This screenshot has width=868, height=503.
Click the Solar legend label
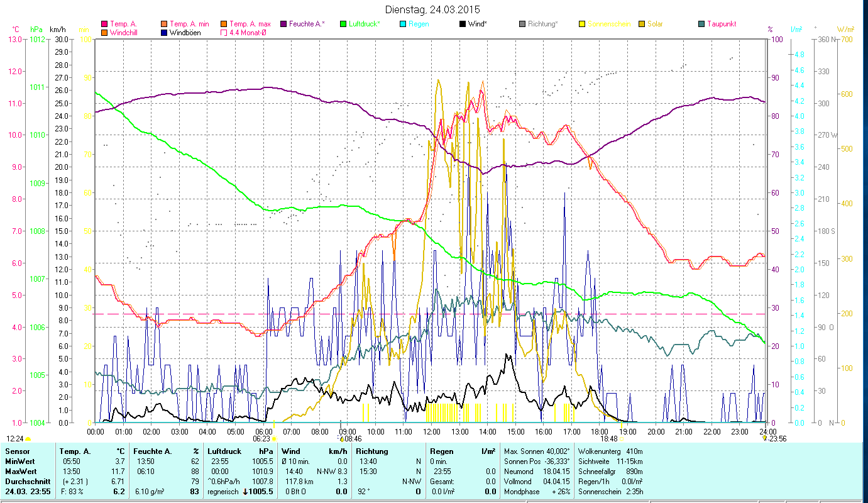point(655,25)
